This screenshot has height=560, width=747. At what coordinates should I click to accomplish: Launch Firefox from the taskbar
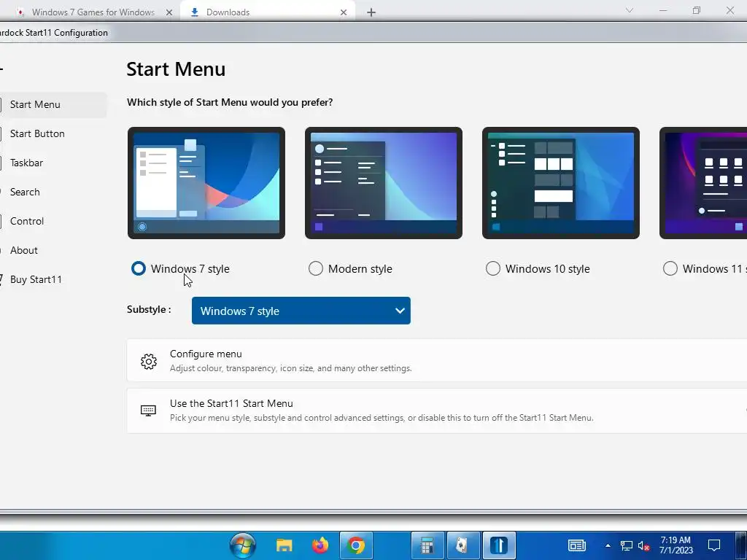[x=321, y=545]
